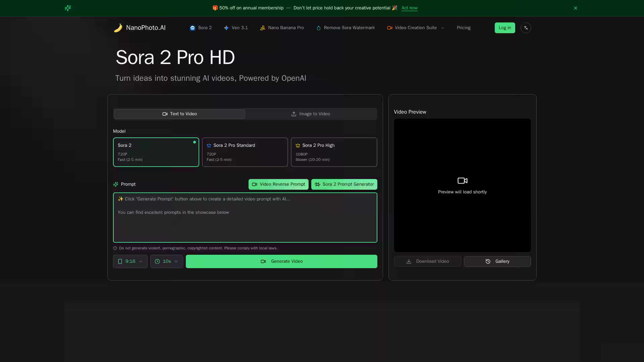Choose the Sora 2 Pro High model
Viewport: 644px width, 362px height.
pos(334,152)
